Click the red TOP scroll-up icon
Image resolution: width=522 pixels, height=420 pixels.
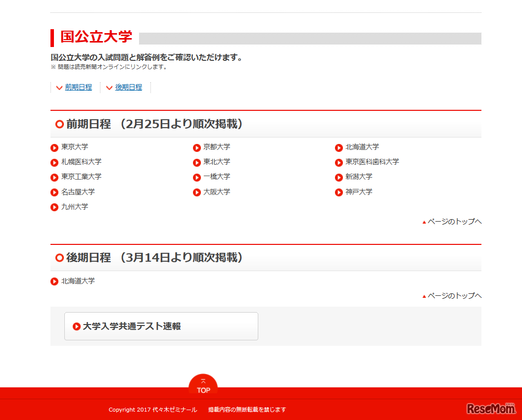point(203,384)
